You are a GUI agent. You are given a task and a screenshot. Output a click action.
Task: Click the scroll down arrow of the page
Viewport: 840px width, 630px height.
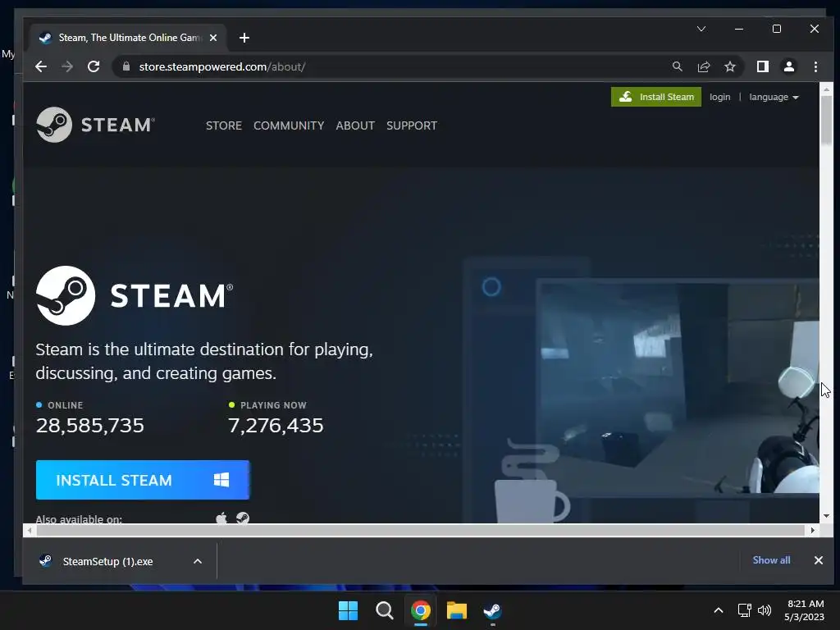(826, 516)
